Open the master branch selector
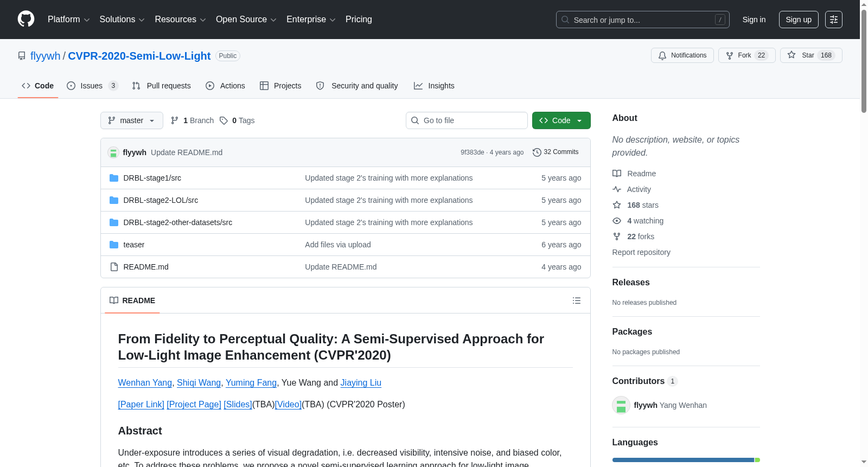868x467 pixels. (x=132, y=120)
